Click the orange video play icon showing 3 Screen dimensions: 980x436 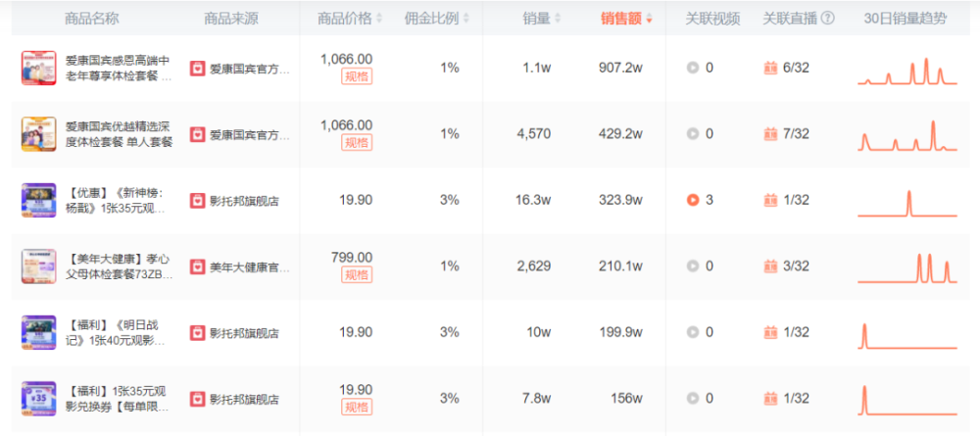tap(693, 200)
